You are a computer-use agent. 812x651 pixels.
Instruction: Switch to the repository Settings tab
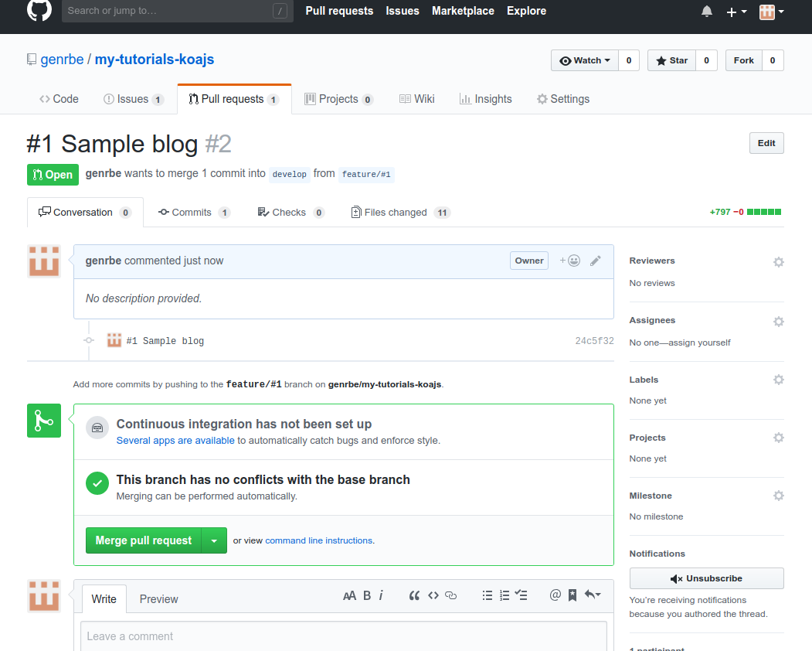pos(563,99)
